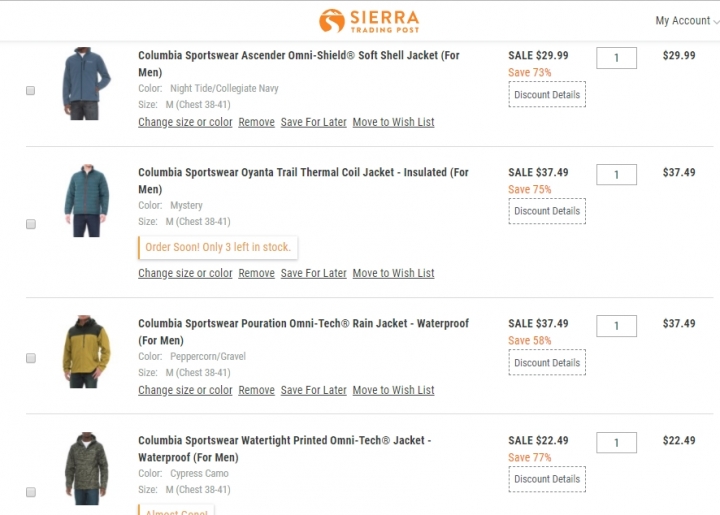Change size or color of Ascender jacket
Viewport: 720px width, 515px height.
pyautogui.click(x=185, y=122)
